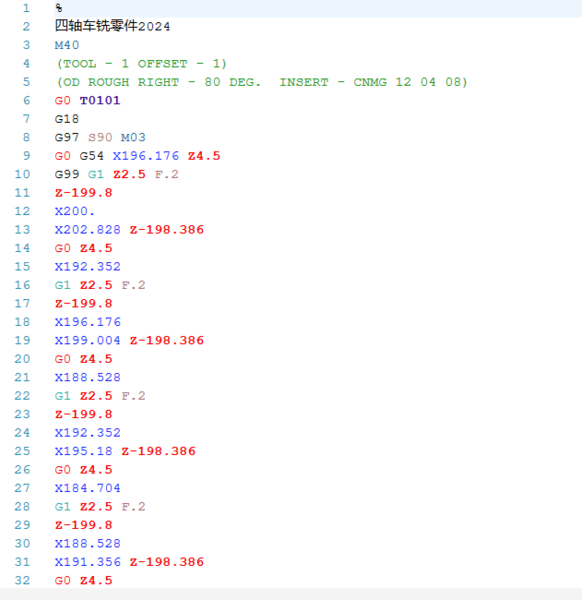This screenshot has width=582, height=600.
Task: Click Z-199.8 on line 23
Action: (x=84, y=414)
